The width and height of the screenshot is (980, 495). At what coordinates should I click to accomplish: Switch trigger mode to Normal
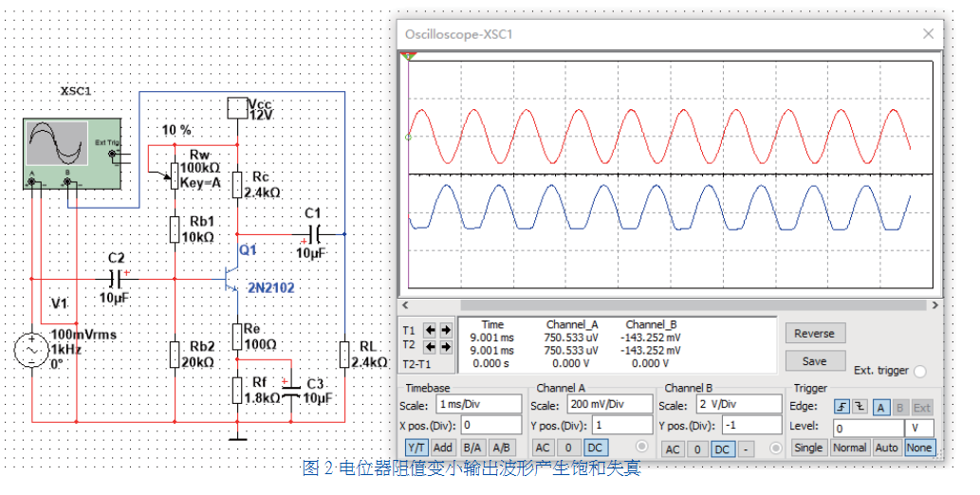tap(850, 448)
